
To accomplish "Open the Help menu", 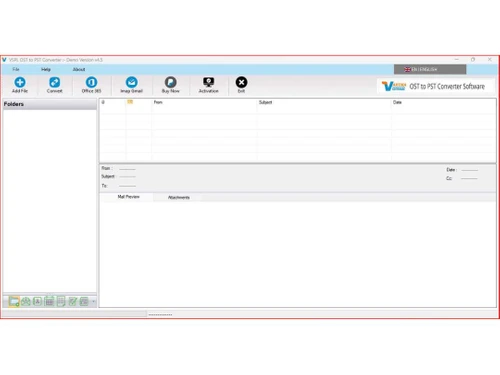I will (x=46, y=69).
